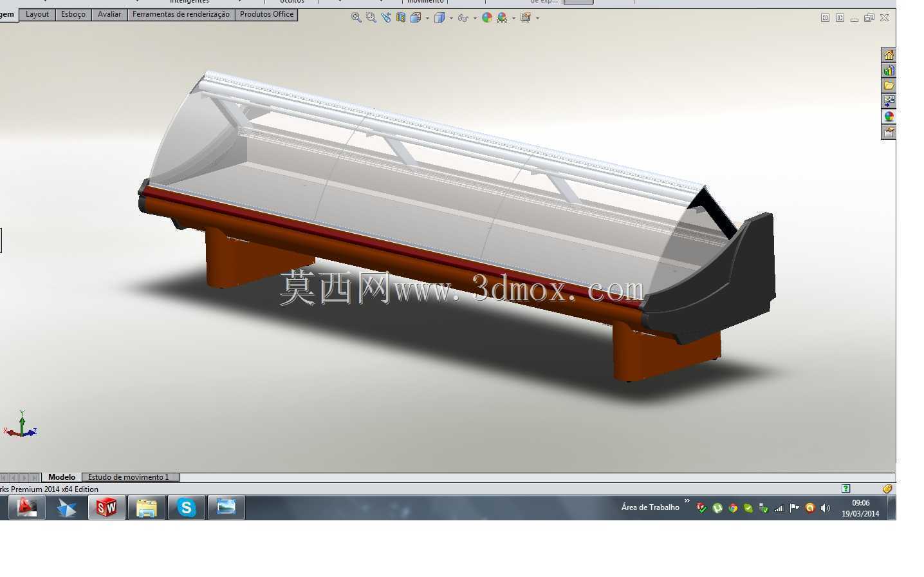Screen dimensions: 924x577
Task: Click the volume speaker tray icon
Action: [826, 508]
